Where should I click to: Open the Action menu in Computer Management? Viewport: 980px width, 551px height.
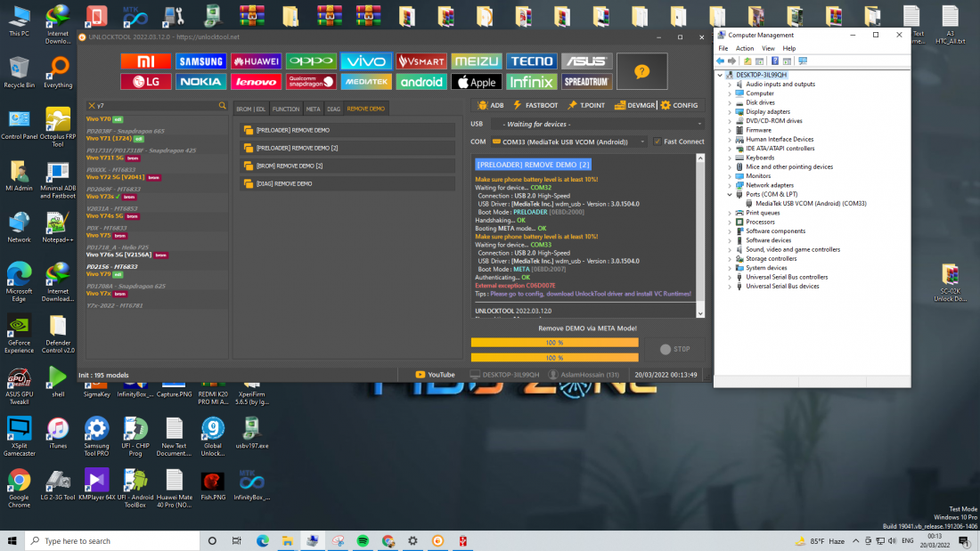(745, 48)
